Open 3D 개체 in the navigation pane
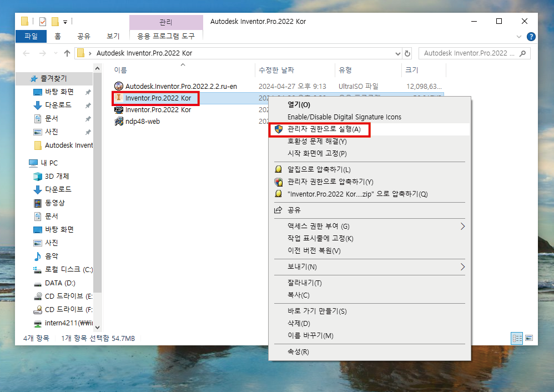This screenshot has height=392, width=554. point(57,176)
